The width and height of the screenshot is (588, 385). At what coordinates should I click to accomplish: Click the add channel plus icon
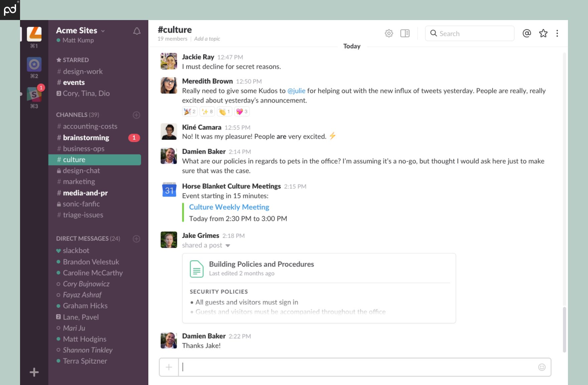tap(136, 115)
